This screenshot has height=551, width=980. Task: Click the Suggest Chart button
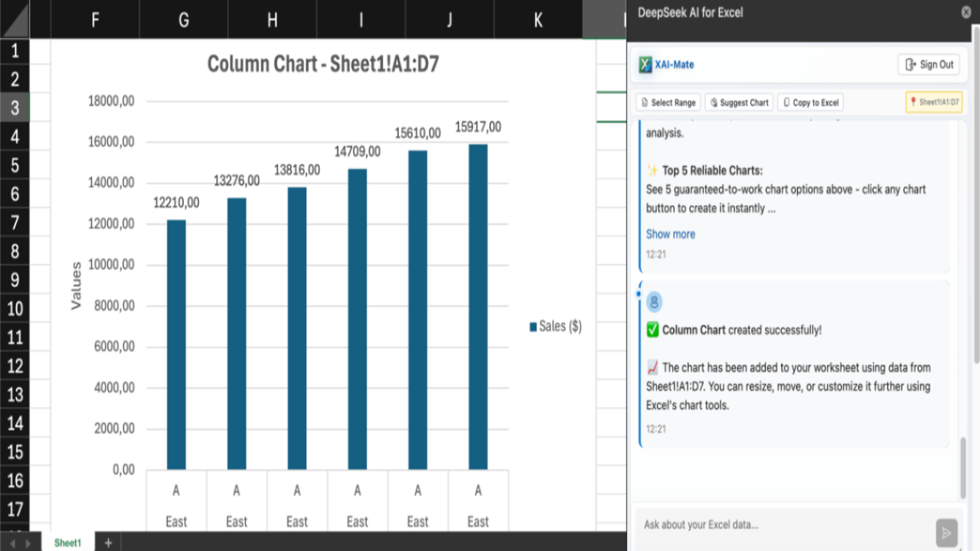(x=739, y=103)
